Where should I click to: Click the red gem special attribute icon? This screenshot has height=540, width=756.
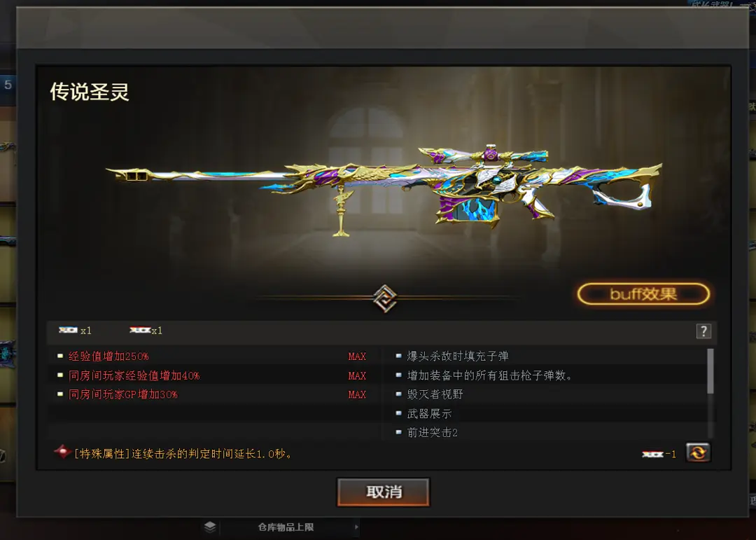[63, 452]
